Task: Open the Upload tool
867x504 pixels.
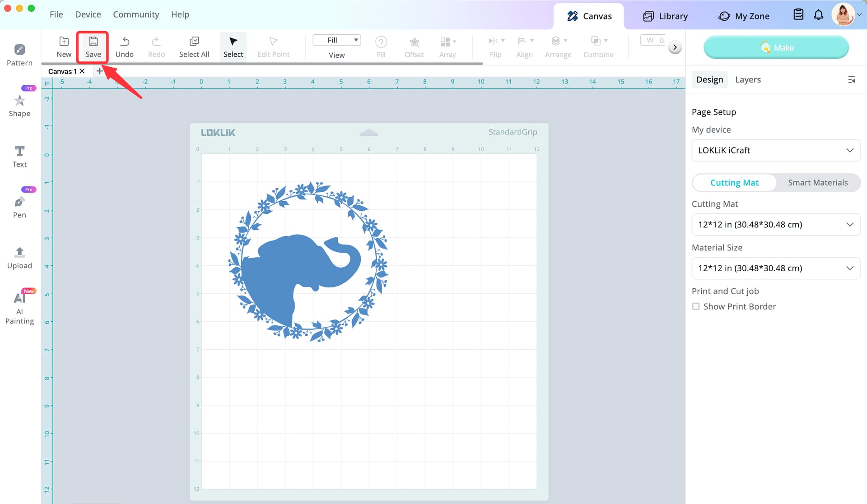Action: point(19,258)
